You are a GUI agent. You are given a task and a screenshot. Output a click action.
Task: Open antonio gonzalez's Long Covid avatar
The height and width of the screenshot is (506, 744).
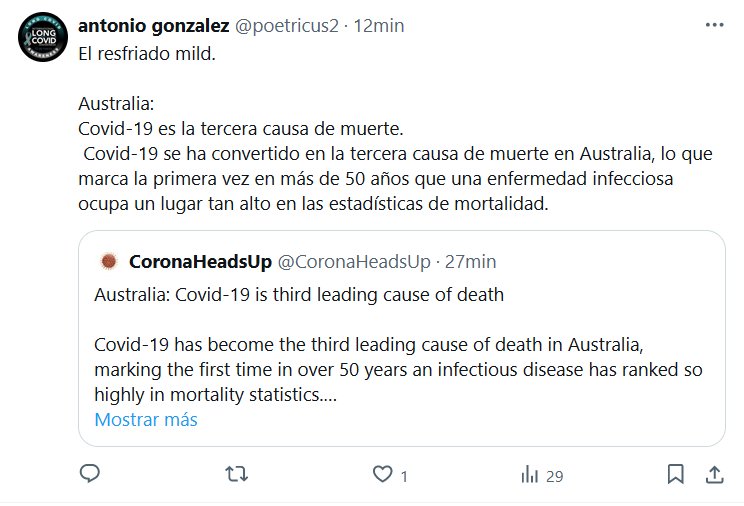[x=44, y=40]
